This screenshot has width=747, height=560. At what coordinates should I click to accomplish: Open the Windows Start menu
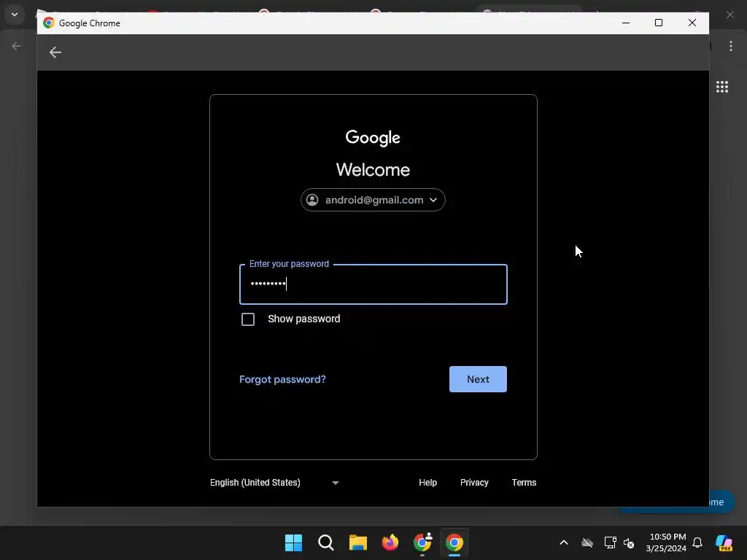[293, 542]
